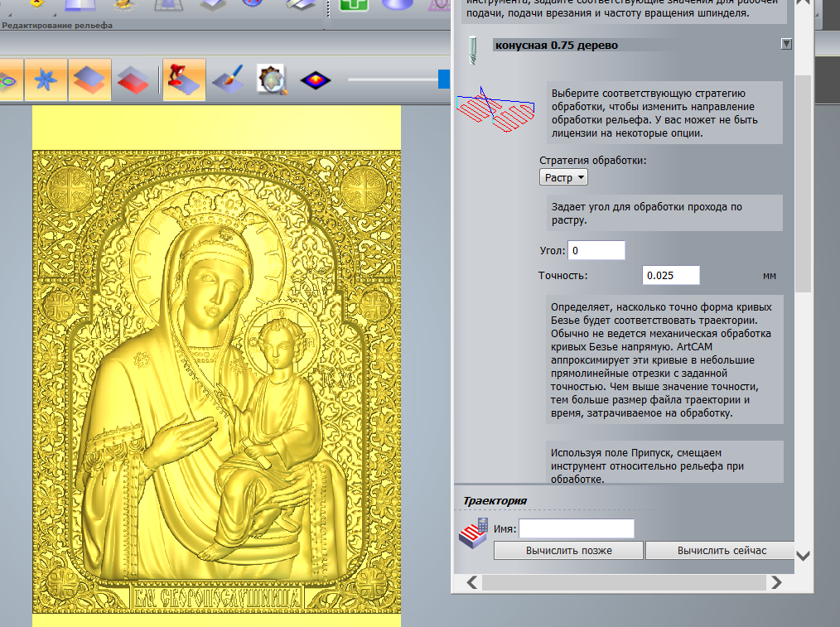Click the Траектория section heading

pyautogui.click(x=495, y=500)
